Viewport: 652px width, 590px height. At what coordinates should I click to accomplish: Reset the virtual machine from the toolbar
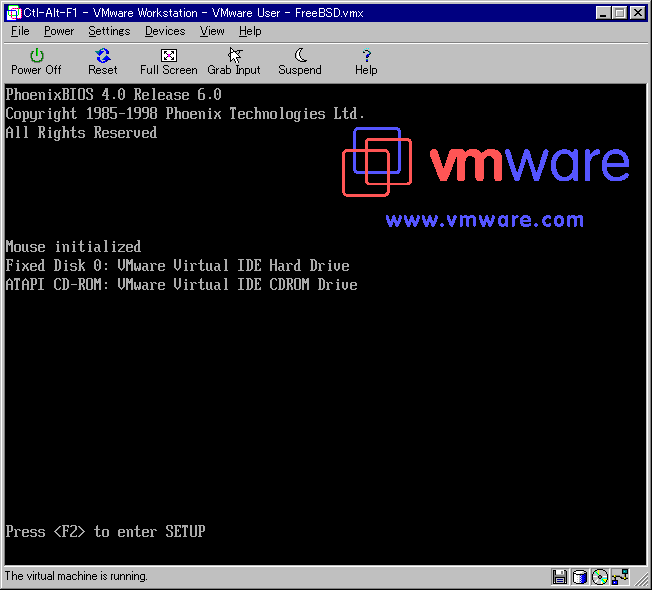[102, 62]
